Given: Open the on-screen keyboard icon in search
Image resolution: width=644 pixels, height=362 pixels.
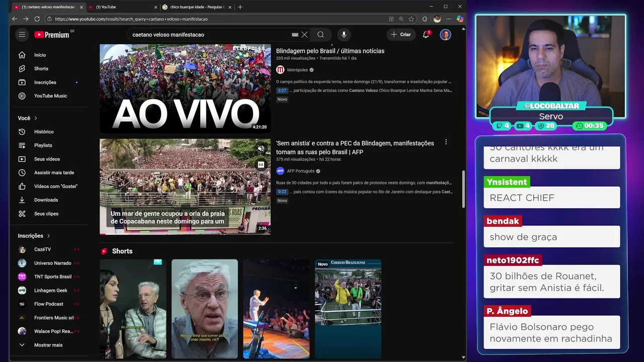Looking at the screenshot, I should coord(295,35).
